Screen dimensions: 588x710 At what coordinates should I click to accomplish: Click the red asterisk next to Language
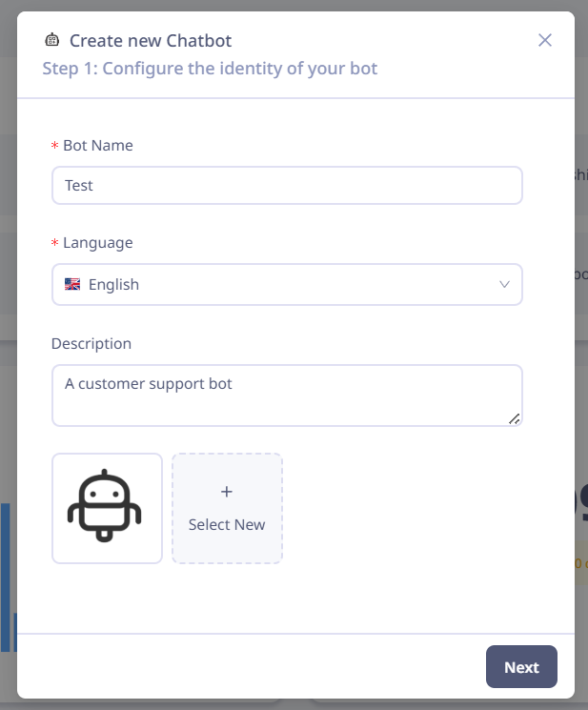point(54,243)
